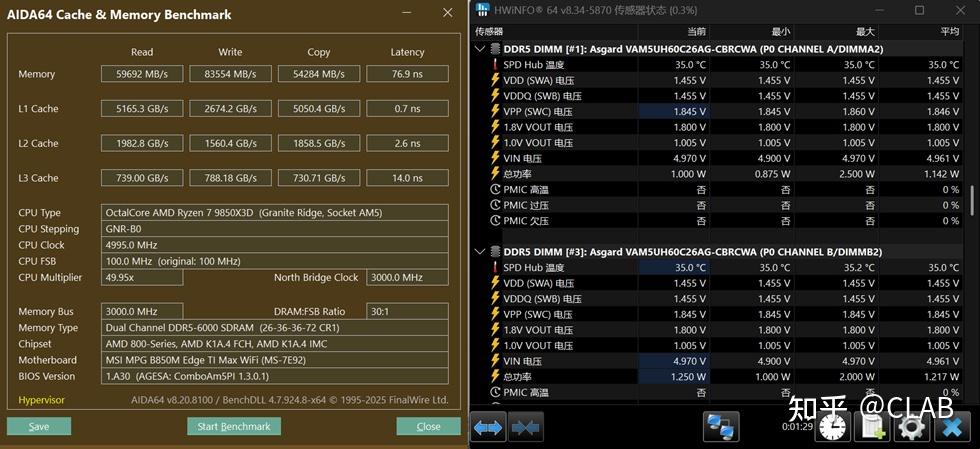Click the HWiNFO vertical scrollbar thumb
The width and height of the screenshot is (980, 449).
(x=971, y=201)
